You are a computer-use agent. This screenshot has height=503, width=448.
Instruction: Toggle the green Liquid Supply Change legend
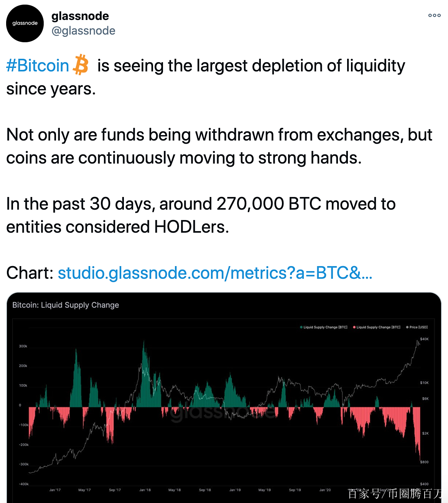pos(323,327)
